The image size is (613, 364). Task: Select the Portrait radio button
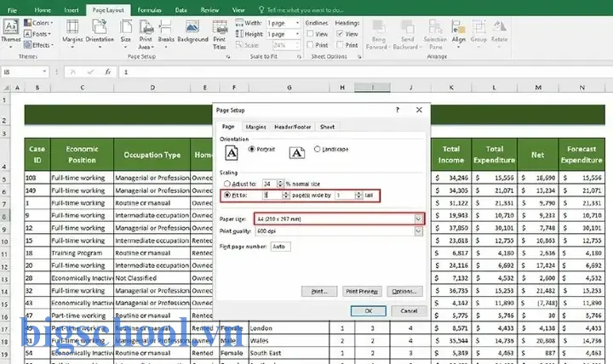251,149
